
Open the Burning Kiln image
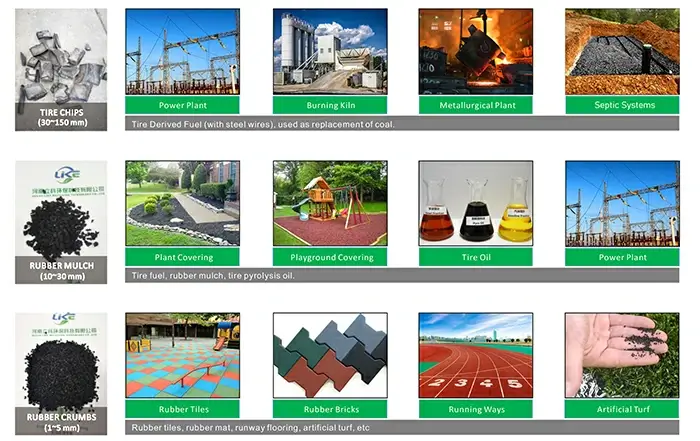click(330, 52)
